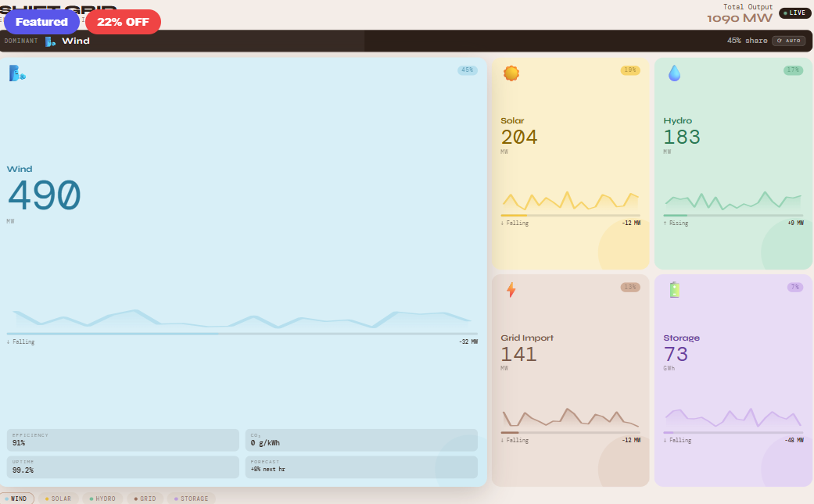This screenshot has height=504, width=814.
Task: Expand the 7% badge on the Storage card
Action: [794, 287]
